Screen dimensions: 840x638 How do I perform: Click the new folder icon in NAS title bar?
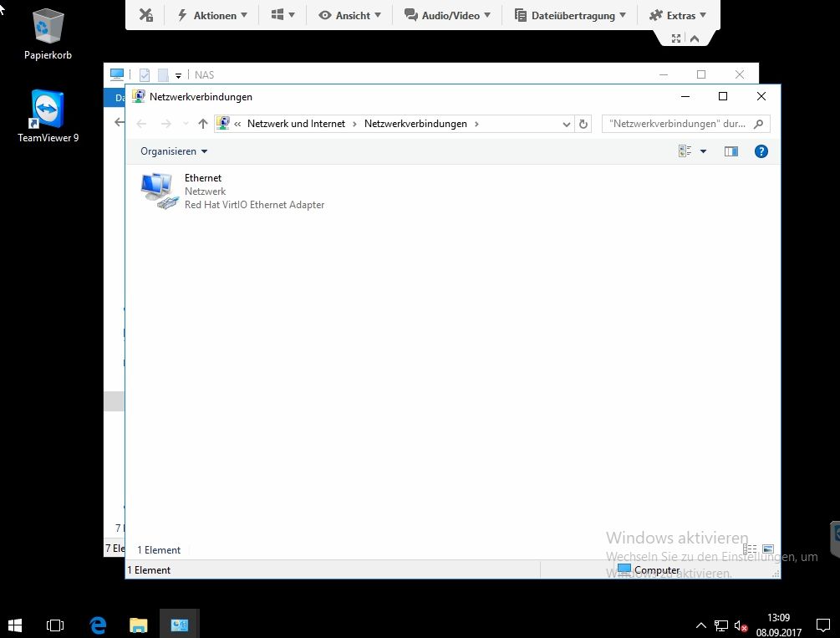(163, 75)
